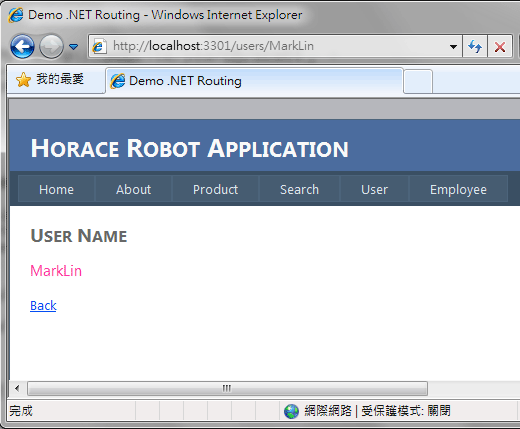Click the horizontal scrollbar thumb
Screen dimensions: 520x429
(x=227, y=389)
